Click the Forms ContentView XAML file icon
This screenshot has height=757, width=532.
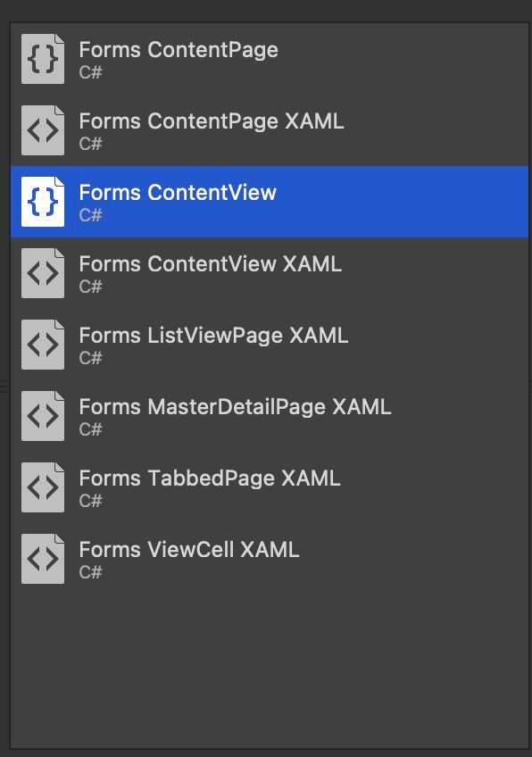point(43,273)
